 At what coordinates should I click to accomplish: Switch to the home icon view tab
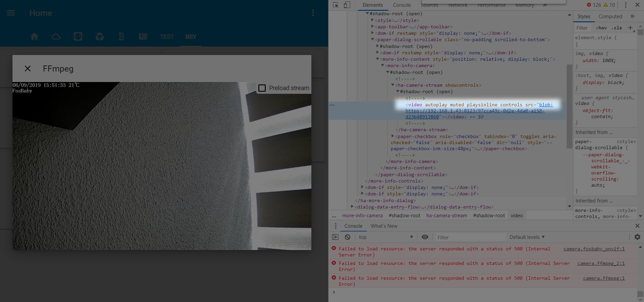[x=34, y=36]
